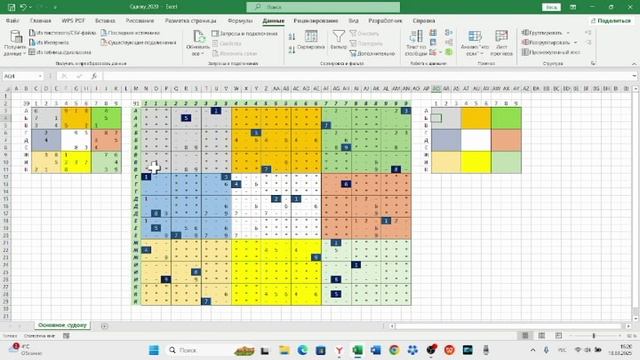Click the Insert Function fx icon

coord(94,76)
